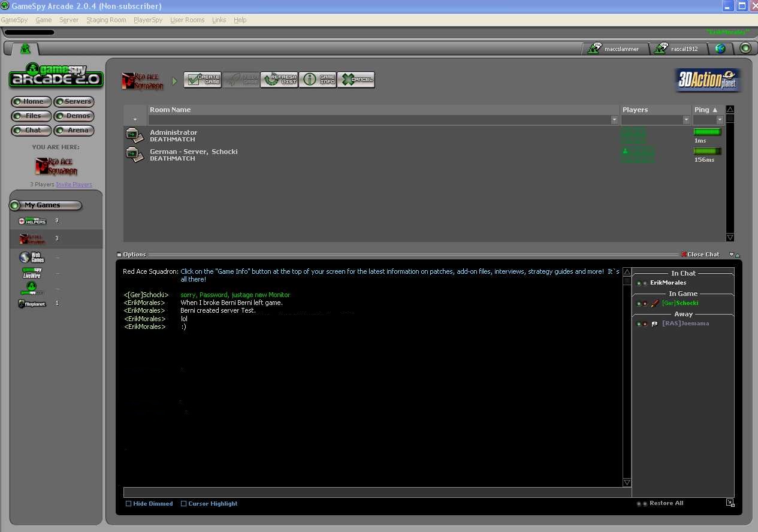758x532 pixels.
Task: Click the Create Game toolbar button
Action: [x=203, y=80]
